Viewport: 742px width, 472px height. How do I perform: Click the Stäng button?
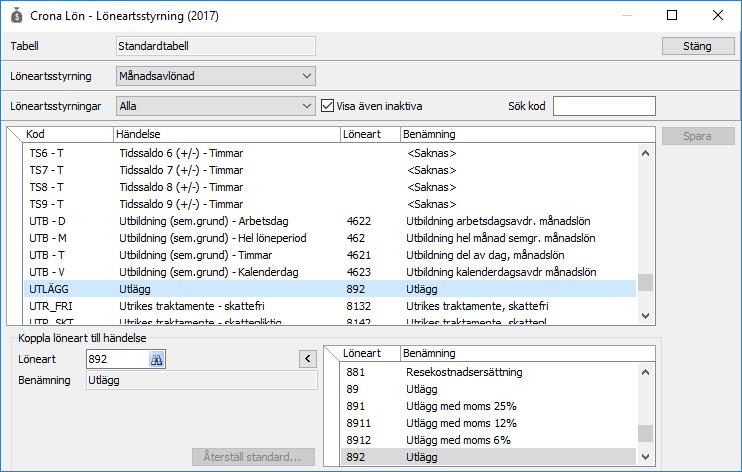[x=698, y=46]
